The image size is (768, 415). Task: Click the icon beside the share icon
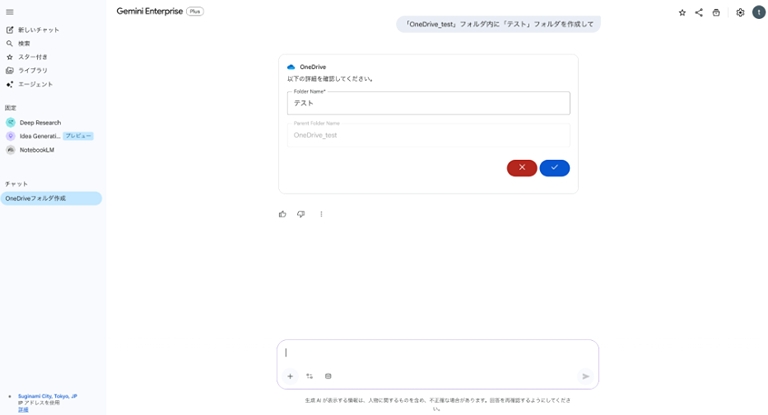[x=716, y=13]
